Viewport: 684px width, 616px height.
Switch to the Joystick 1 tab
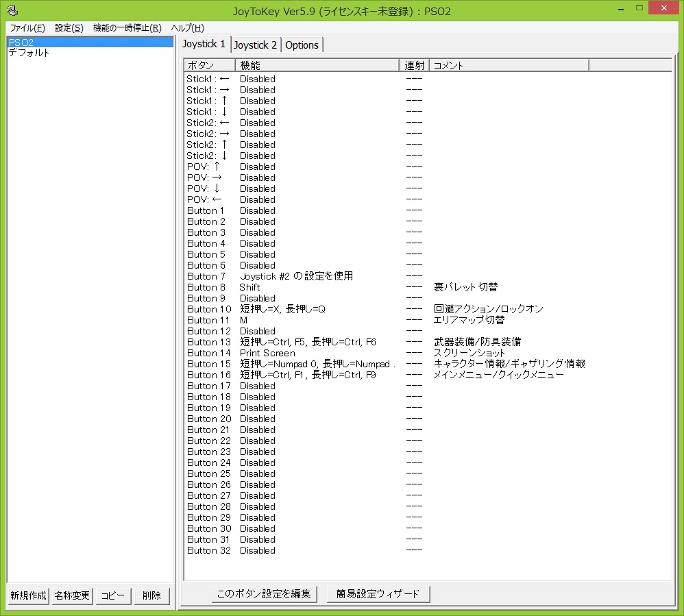pyautogui.click(x=204, y=44)
